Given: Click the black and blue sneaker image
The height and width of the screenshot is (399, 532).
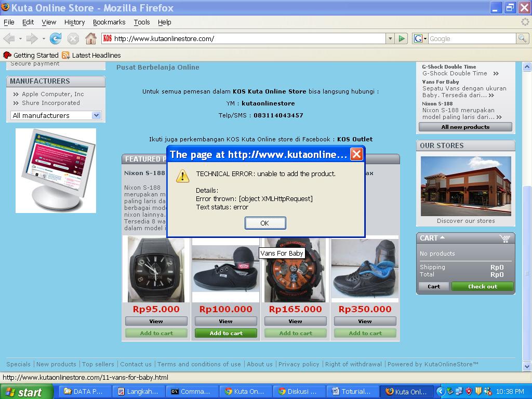Looking at the screenshot, I should pyautogui.click(x=365, y=269).
